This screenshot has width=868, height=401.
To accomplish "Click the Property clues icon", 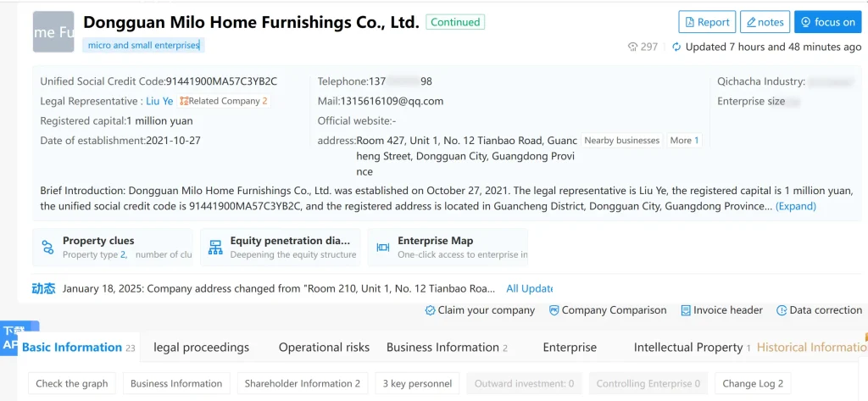I will point(47,247).
